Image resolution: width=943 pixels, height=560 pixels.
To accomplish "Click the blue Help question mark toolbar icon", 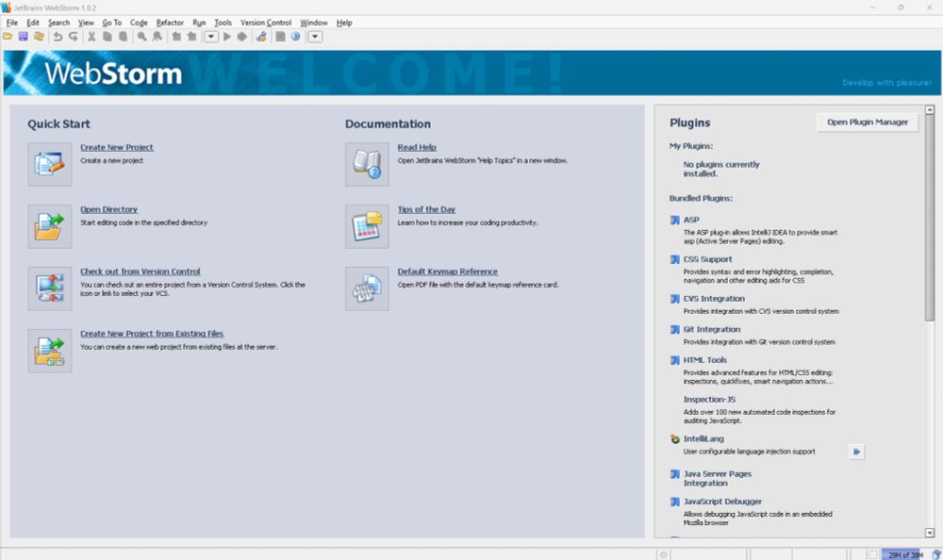I will [295, 37].
